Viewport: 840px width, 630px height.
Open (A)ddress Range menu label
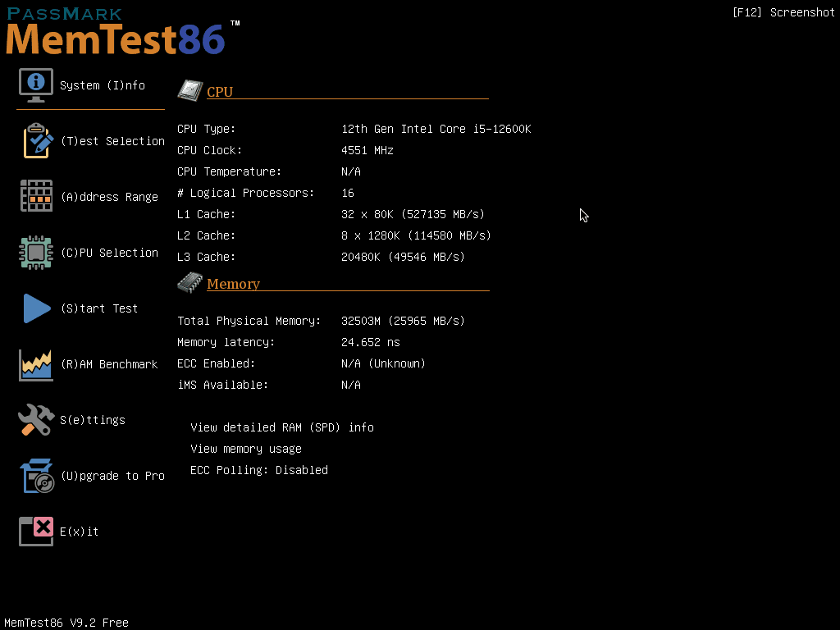click(109, 197)
